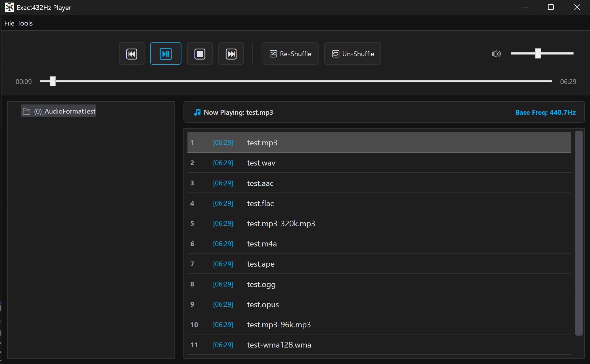Click the previous track button
Viewport: 590px width, 364px height.
pos(132,54)
